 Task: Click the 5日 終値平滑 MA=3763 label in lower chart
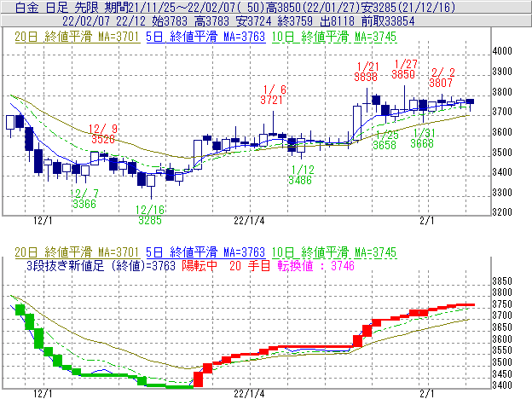point(205,252)
